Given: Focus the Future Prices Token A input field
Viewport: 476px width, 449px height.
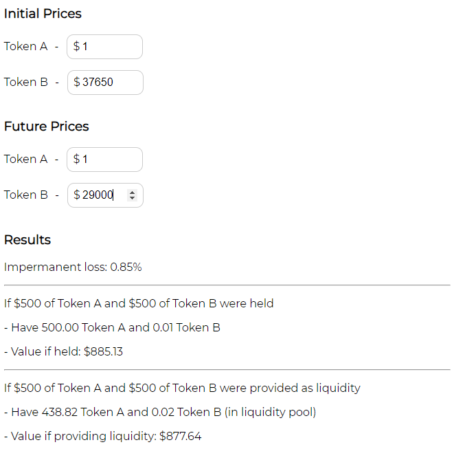Looking at the screenshot, I should click(104, 160).
